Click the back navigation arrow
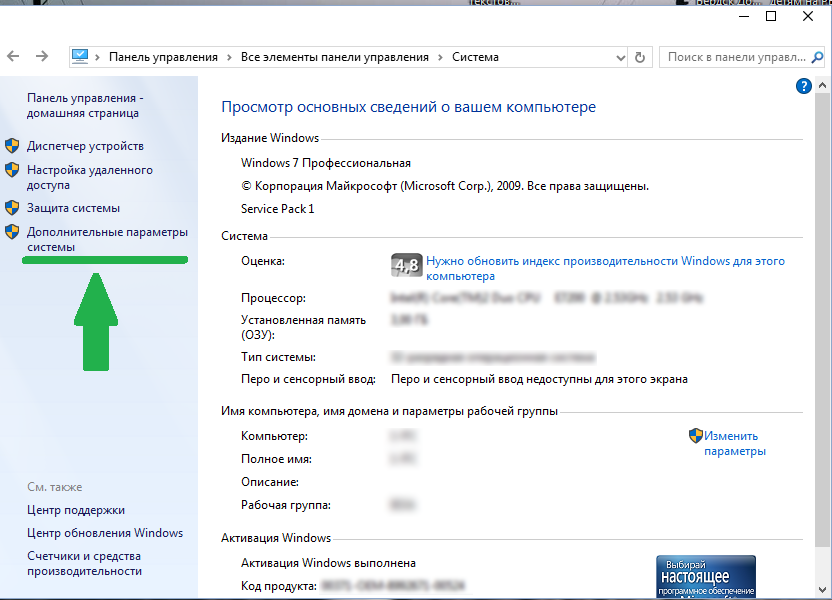This screenshot has width=832, height=600. 16,57
